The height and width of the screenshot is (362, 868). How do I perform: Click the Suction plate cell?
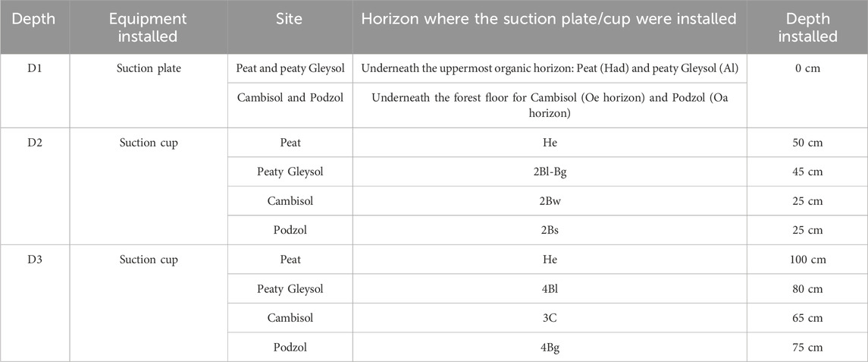(149, 91)
